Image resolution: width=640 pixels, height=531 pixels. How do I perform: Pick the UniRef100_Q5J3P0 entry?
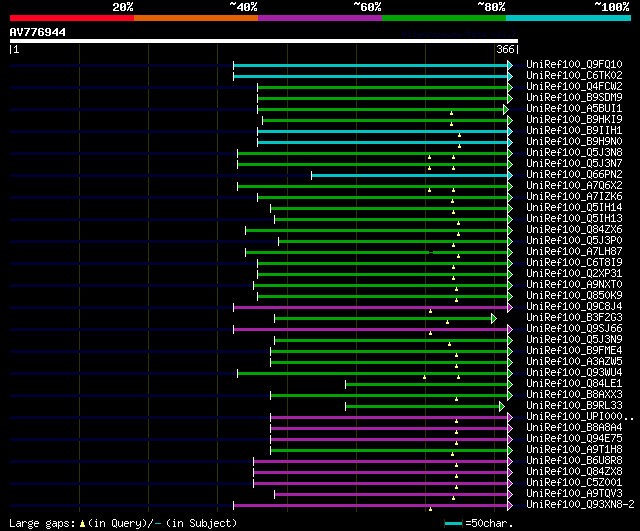[574, 240]
